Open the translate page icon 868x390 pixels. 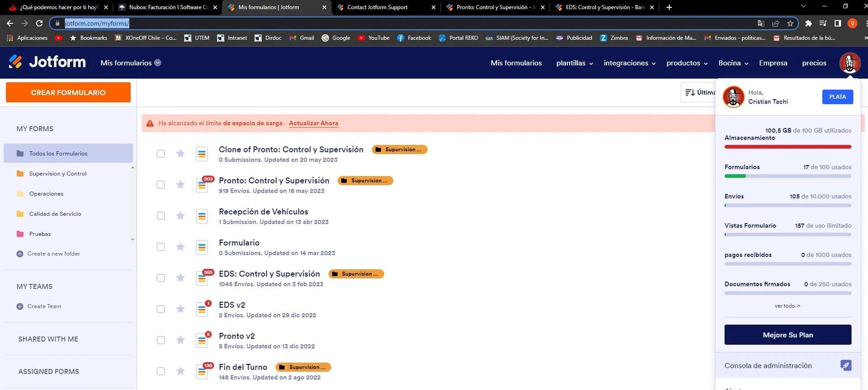pyautogui.click(x=761, y=23)
